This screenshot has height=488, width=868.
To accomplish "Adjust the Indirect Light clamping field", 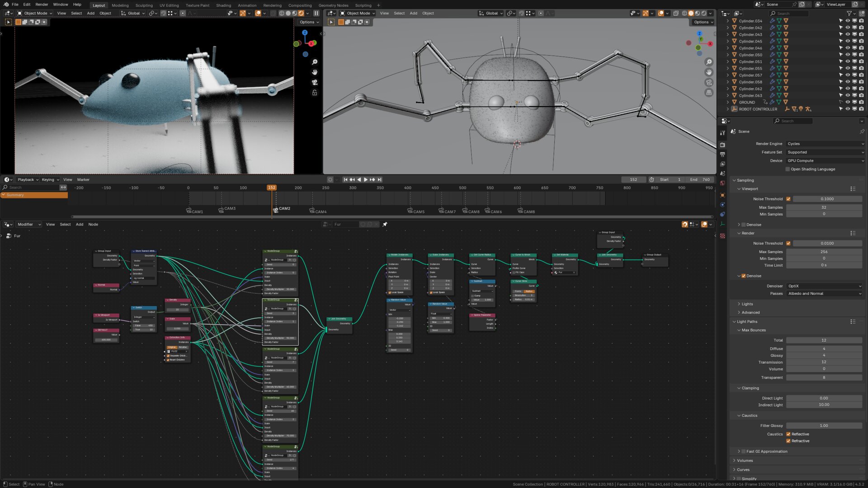I will (824, 405).
